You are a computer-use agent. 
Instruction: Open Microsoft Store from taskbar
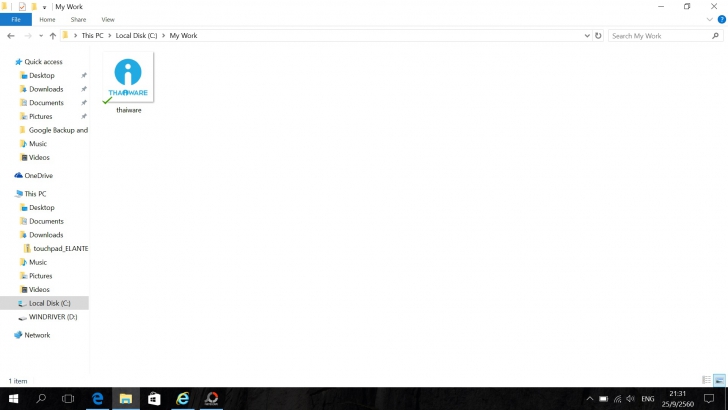154,398
